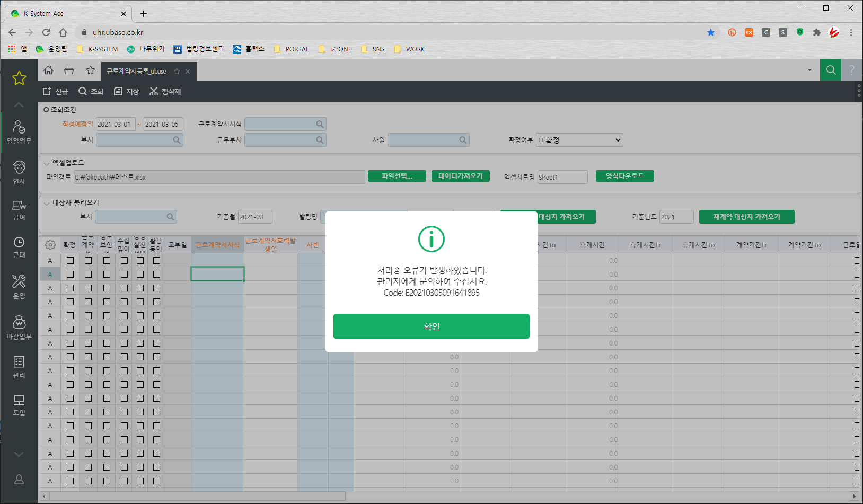Click the 신규 toolbar button
This screenshot has width=863, height=504.
[56, 91]
